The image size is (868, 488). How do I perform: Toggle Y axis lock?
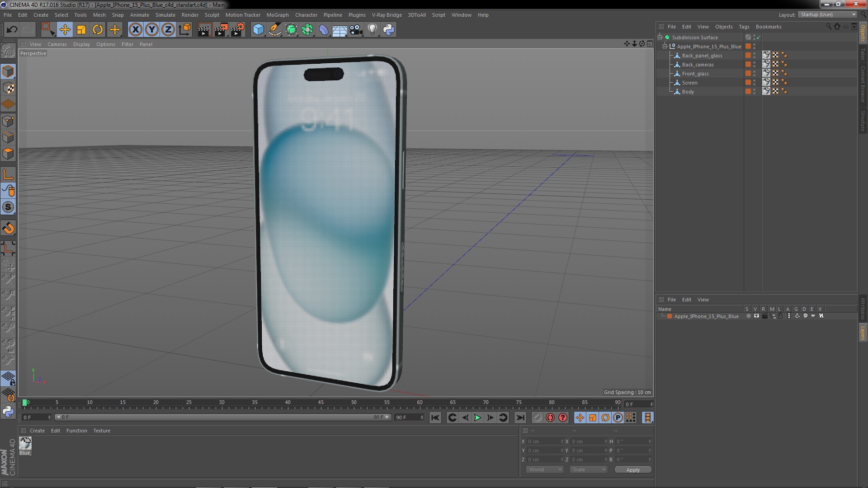[x=152, y=30]
